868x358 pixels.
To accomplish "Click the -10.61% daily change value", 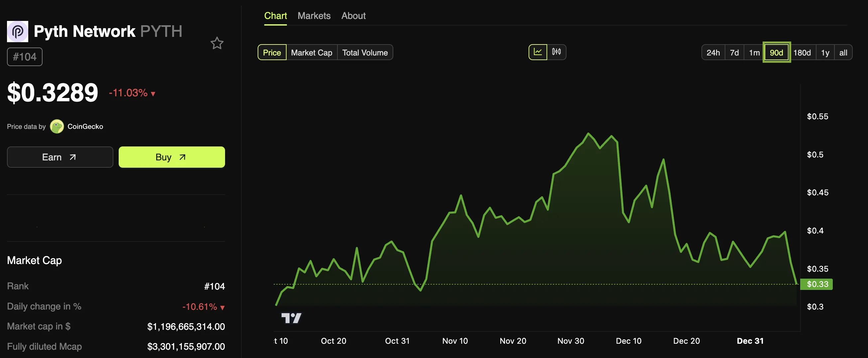I will pos(203,307).
